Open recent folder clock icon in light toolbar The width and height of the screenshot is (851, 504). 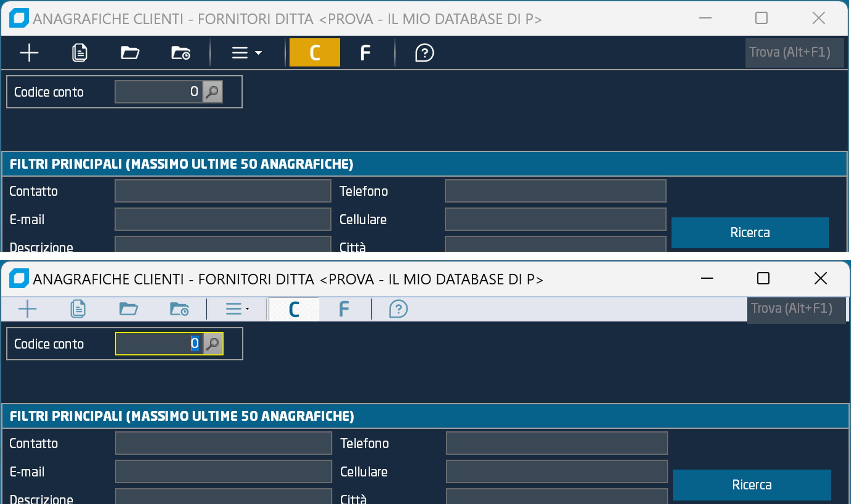click(x=179, y=309)
